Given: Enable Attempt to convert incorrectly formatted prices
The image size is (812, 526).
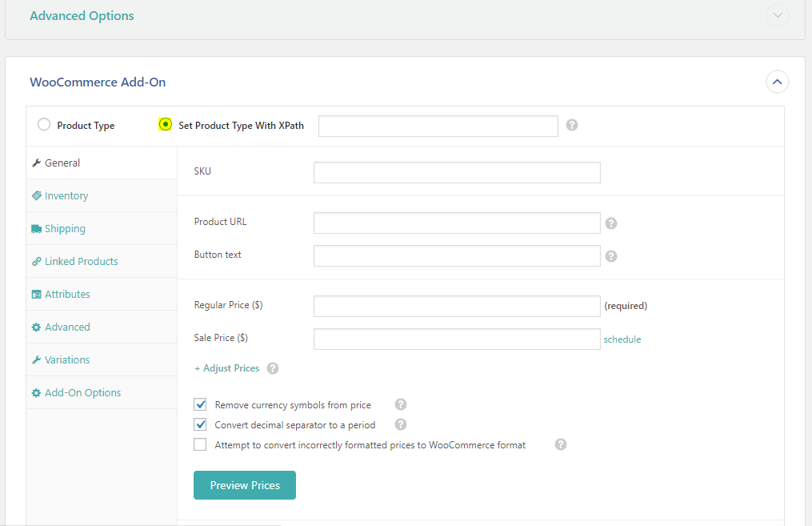Looking at the screenshot, I should point(201,444).
